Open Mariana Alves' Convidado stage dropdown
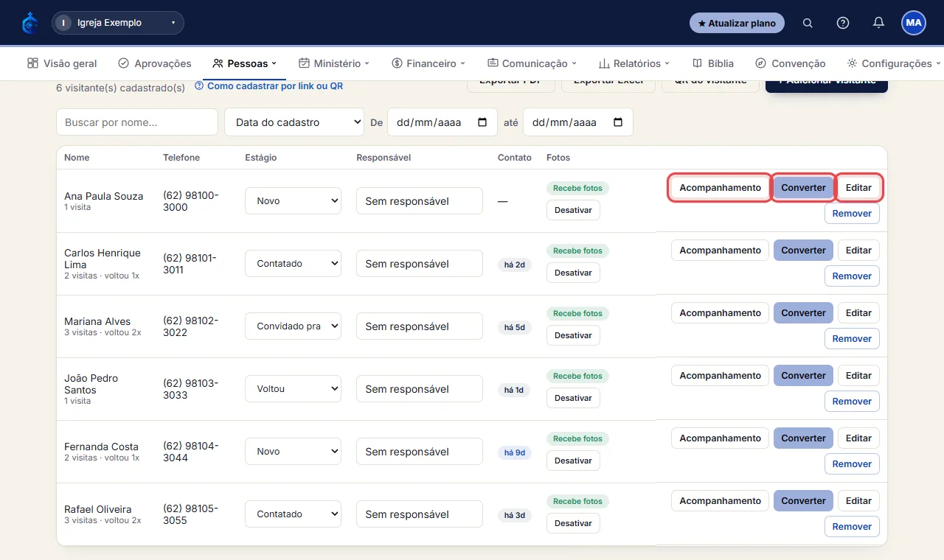 [293, 326]
